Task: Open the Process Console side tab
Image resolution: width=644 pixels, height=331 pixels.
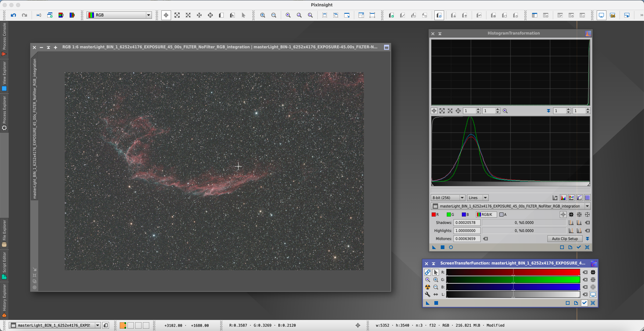Action: 4,39
